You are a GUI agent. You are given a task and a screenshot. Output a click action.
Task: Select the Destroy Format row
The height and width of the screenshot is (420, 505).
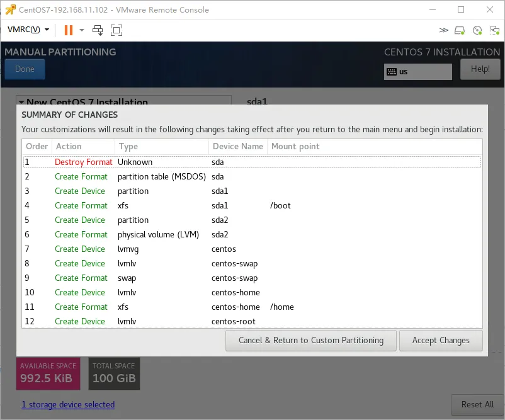click(x=252, y=162)
